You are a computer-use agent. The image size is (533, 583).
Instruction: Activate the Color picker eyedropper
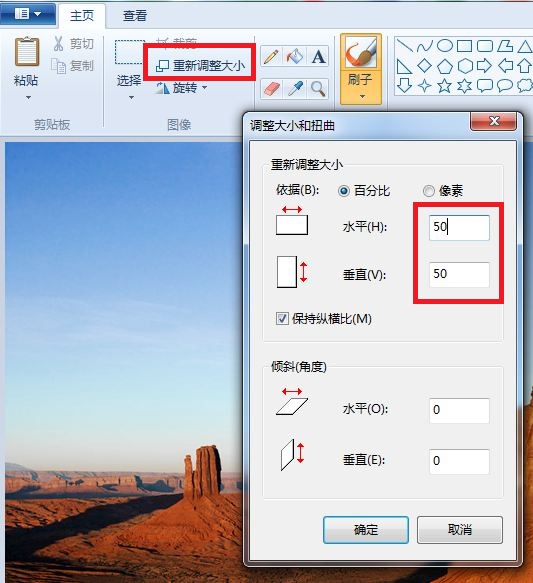pos(294,88)
